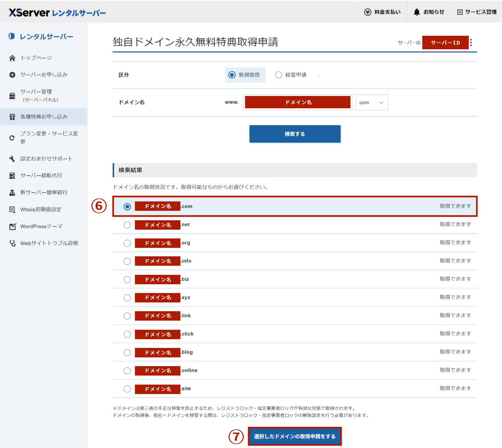
Task: Click the plus icon for server application
Action: pos(12,75)
